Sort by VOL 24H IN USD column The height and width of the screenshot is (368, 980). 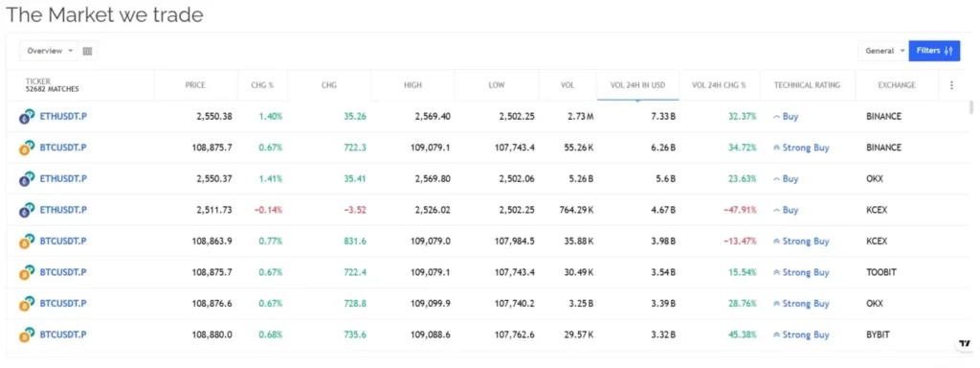(x=638, y=85)
